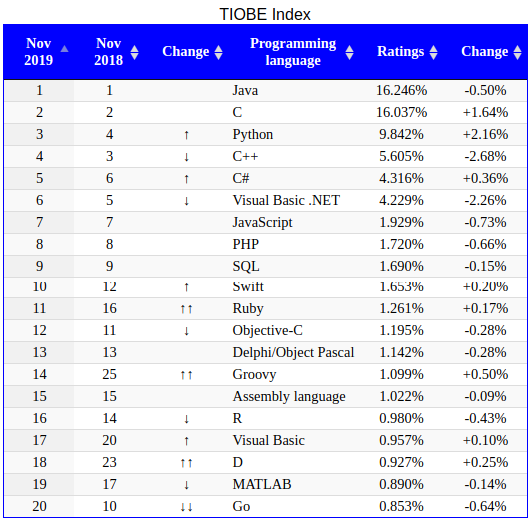Click the up arrow in Python row
The height and width of the screenshot is (522, 532).
click(x=186, y=135)
